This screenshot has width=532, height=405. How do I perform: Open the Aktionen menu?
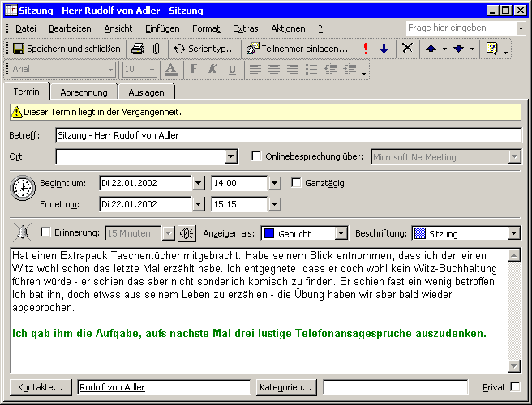[x=288, y=28]
